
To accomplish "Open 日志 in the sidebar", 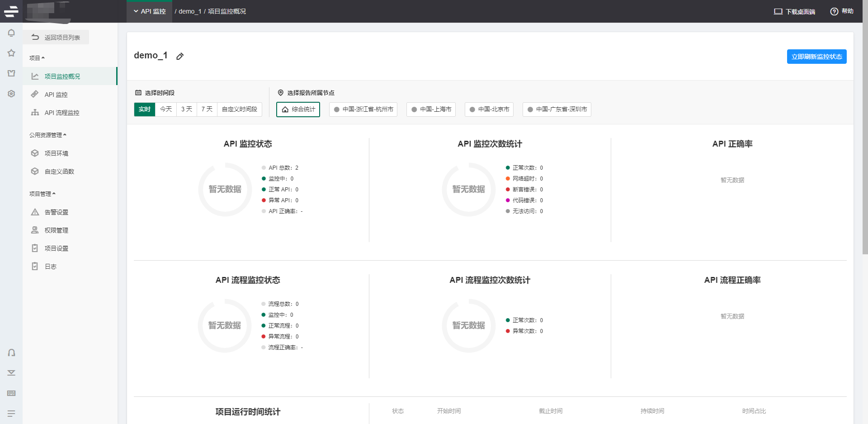I will 70,266.
